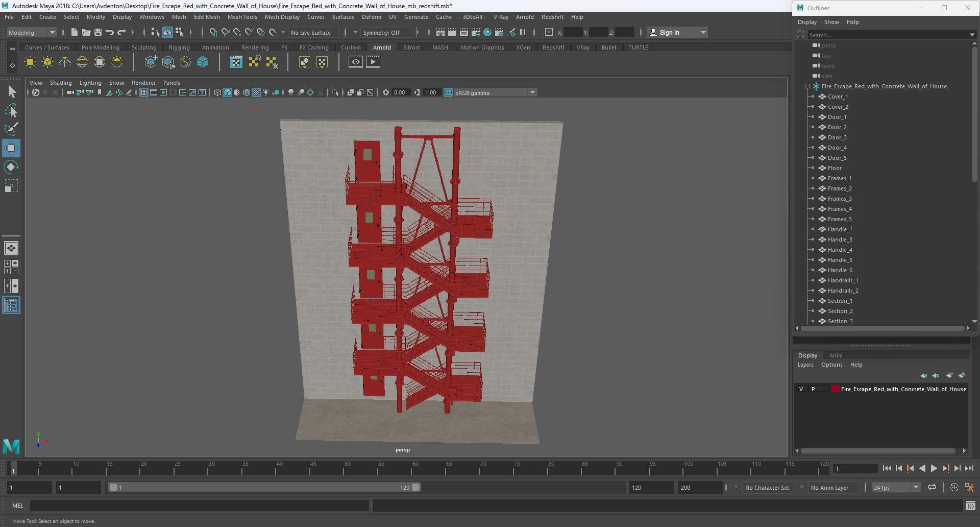980x527 pixels.
Task: Click MEL script language toggle label
Action: coord(18,506)
